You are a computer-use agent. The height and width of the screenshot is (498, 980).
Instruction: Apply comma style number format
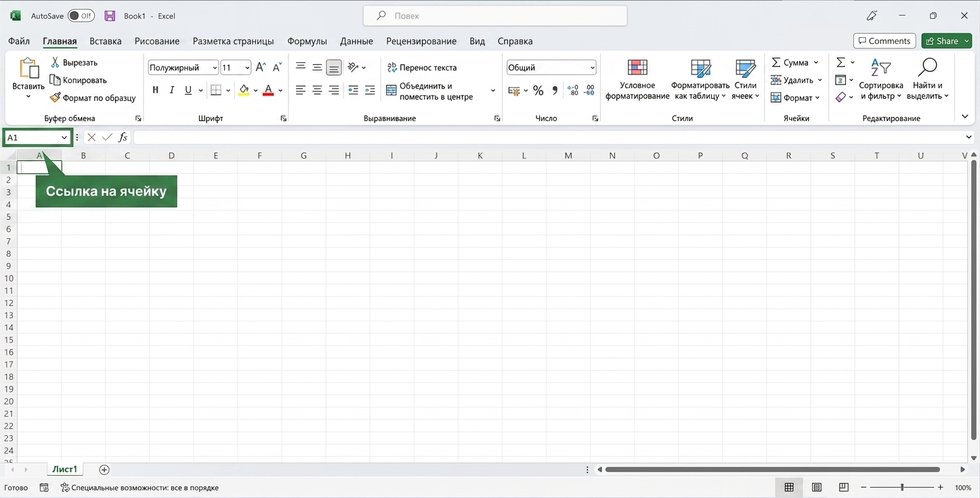[555, 90]
